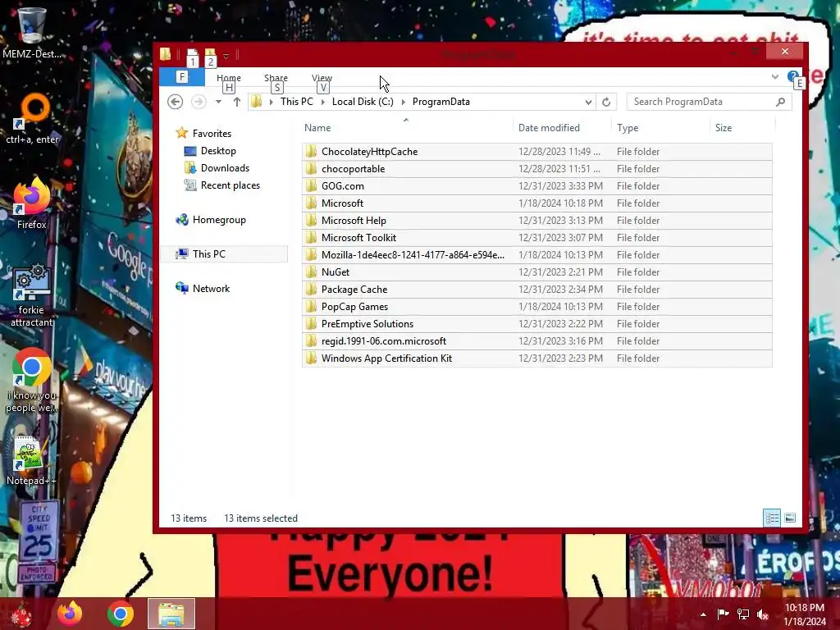Select Favorites in the navigation pane
This screenshot has width=840, height=630.
212,134
